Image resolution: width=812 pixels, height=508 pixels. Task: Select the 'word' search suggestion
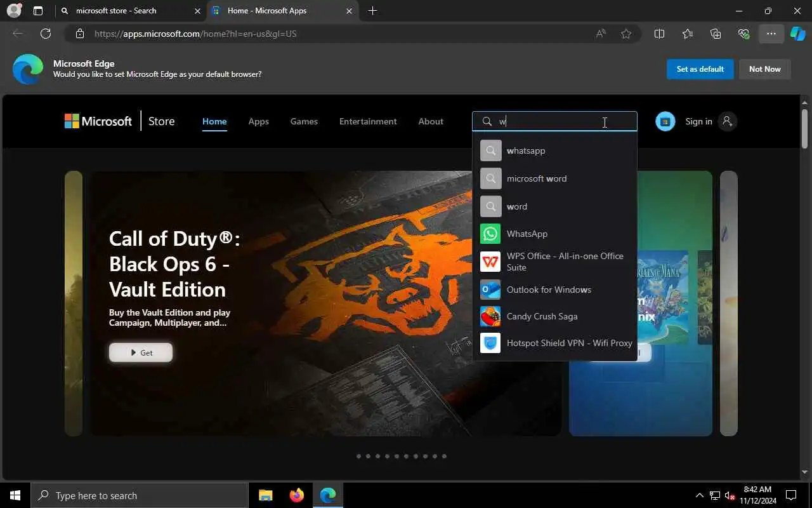coord(554,206)
